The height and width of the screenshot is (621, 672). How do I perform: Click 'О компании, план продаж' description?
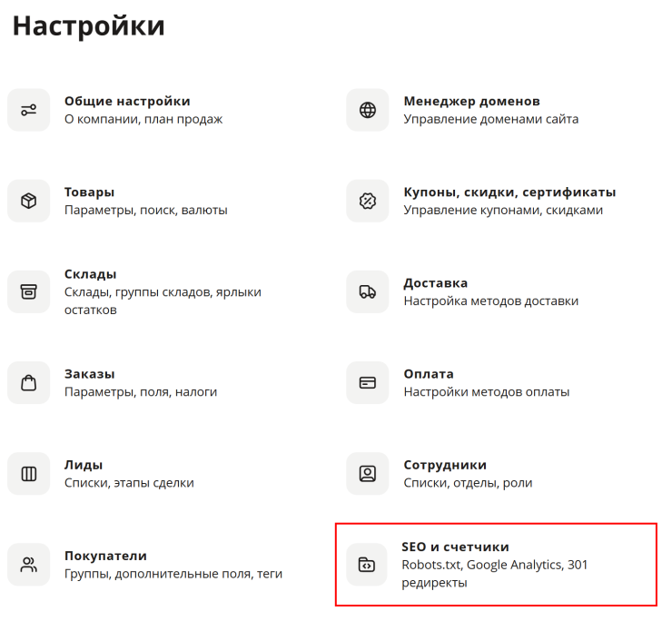[x=143, y=119]
